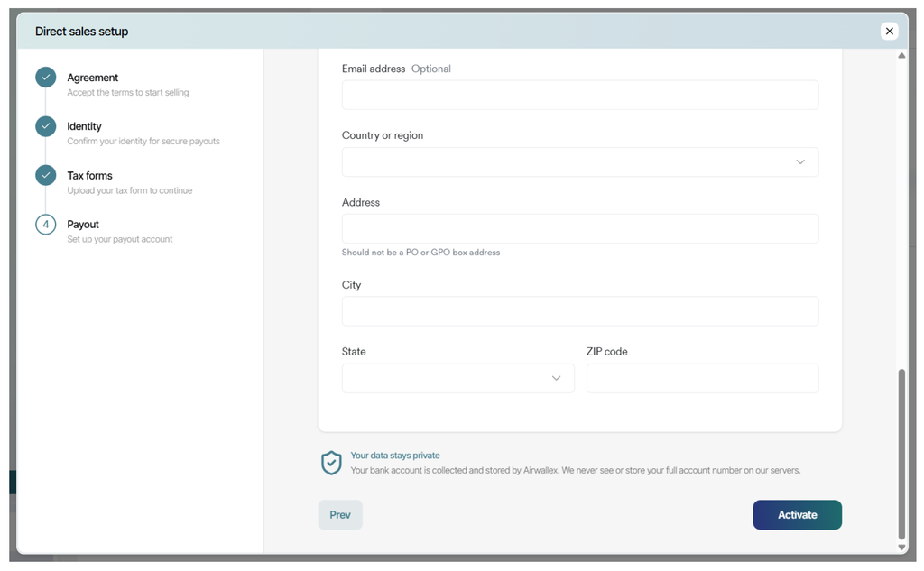Click the Agreement step checkmark icon
The width and height of the screenshot is (924, 571).
[x=45, y=78]
